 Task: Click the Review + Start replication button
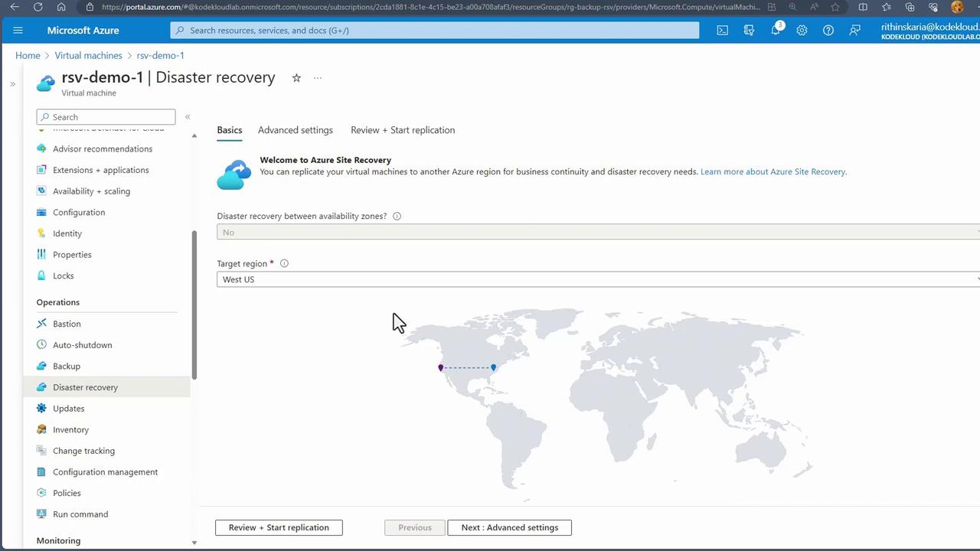pyautogui.click(x=279, y=527)
